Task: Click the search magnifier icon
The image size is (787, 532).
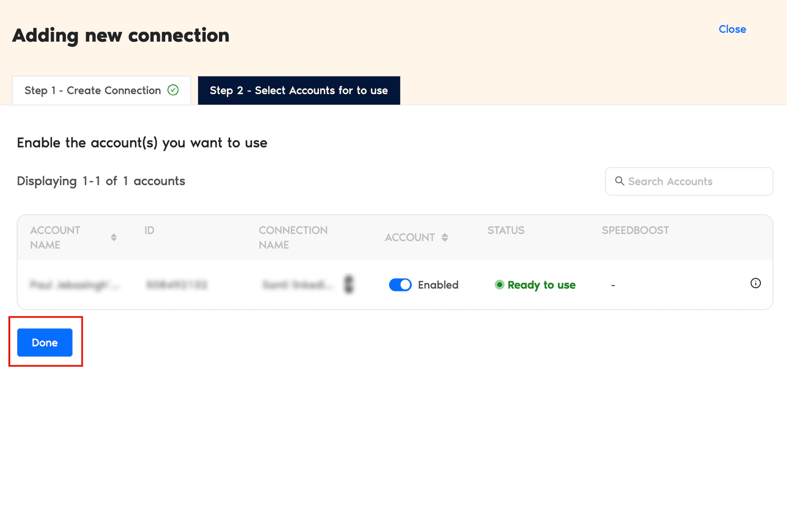Action: pyautogui.click(x=619, y=181)
